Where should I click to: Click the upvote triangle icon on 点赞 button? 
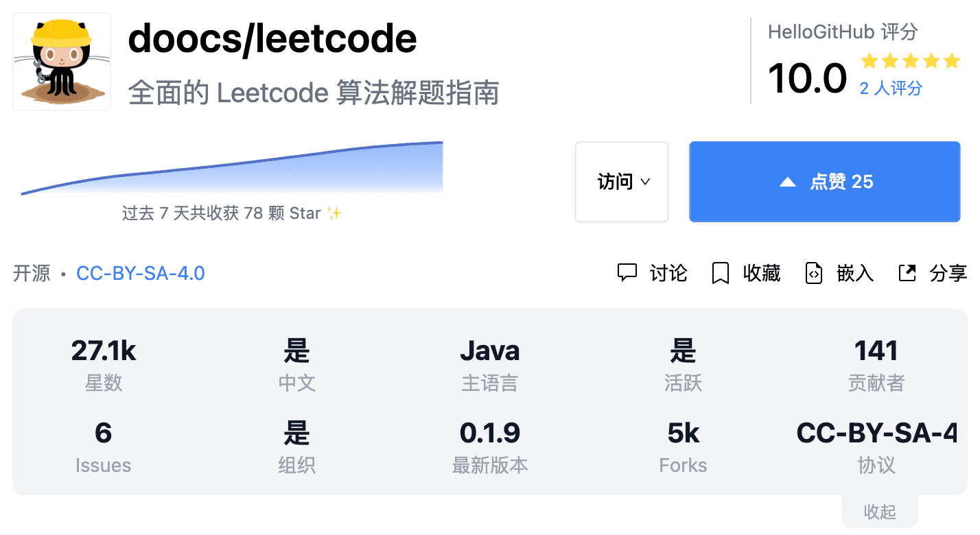click(x=788, y=181)
